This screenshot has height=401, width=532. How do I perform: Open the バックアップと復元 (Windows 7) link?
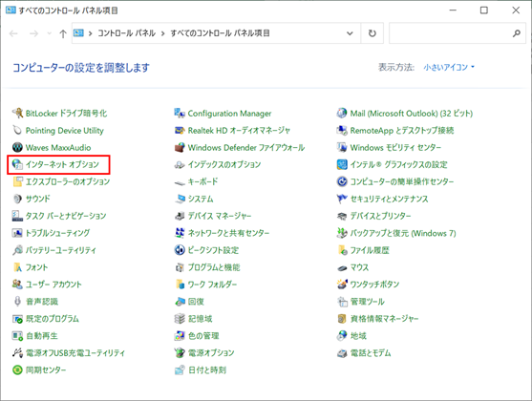tap(403, 233)
